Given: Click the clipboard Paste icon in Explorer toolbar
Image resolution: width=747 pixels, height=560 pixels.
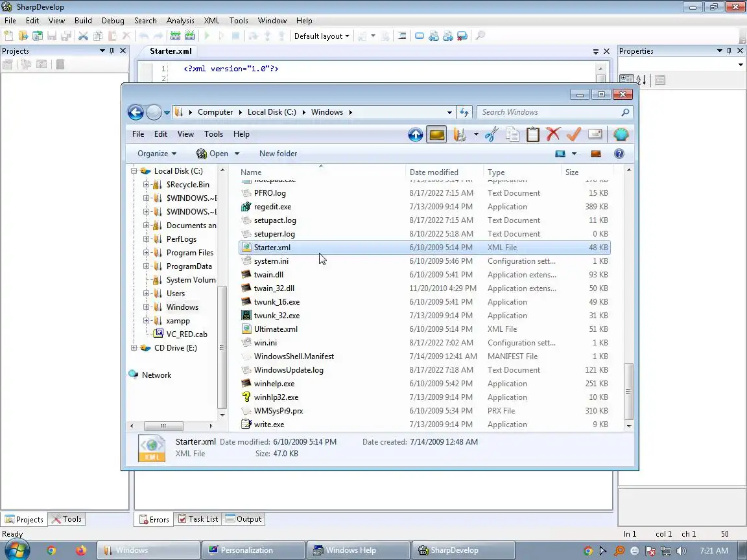Looking at the screenshot, I should point(532,135).
